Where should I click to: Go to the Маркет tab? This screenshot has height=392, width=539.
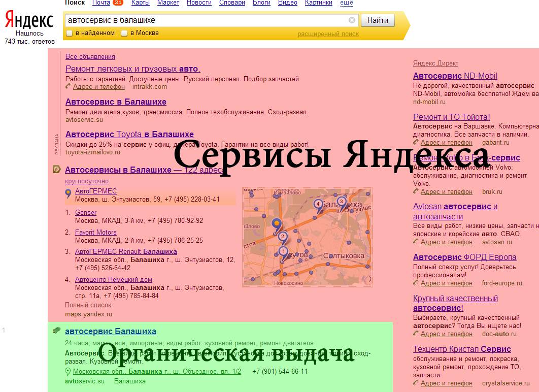tap(168, 3)
